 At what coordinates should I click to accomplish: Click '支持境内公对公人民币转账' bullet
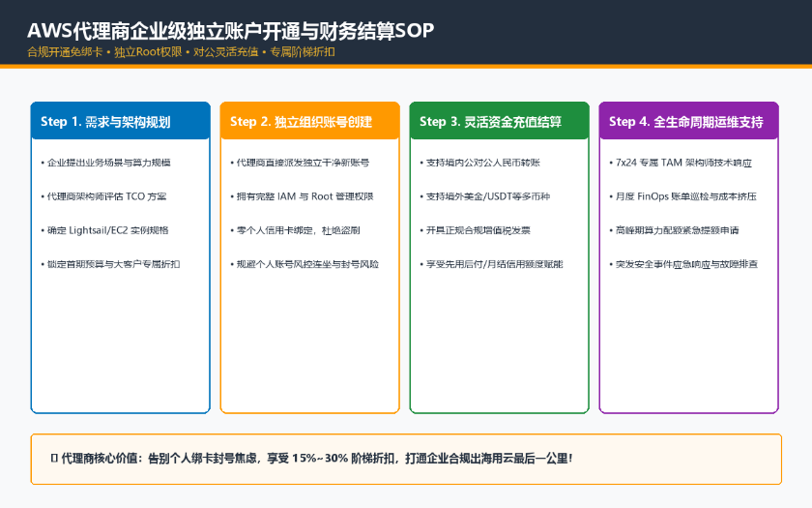click(480, 163)
